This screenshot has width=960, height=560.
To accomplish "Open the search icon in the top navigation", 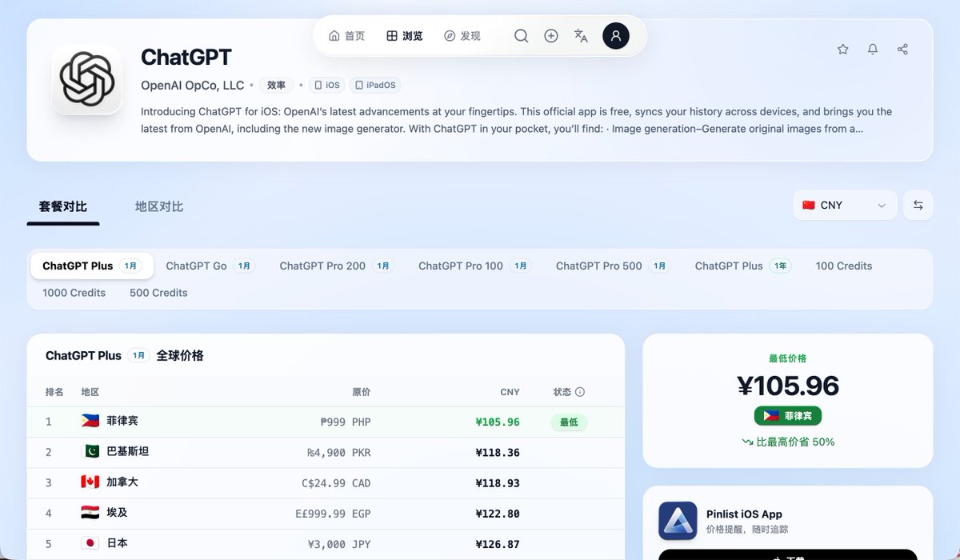I will tap(521, 36).
